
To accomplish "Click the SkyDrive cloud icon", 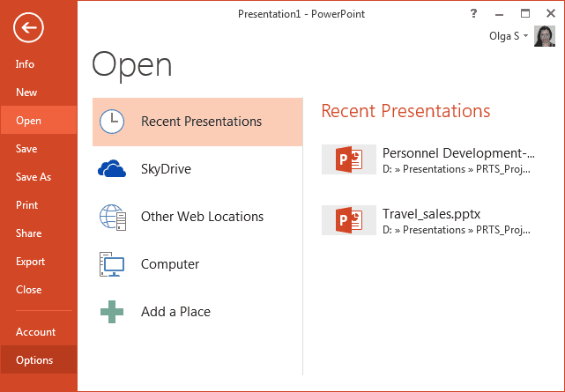I will click(x=112, y=168).
